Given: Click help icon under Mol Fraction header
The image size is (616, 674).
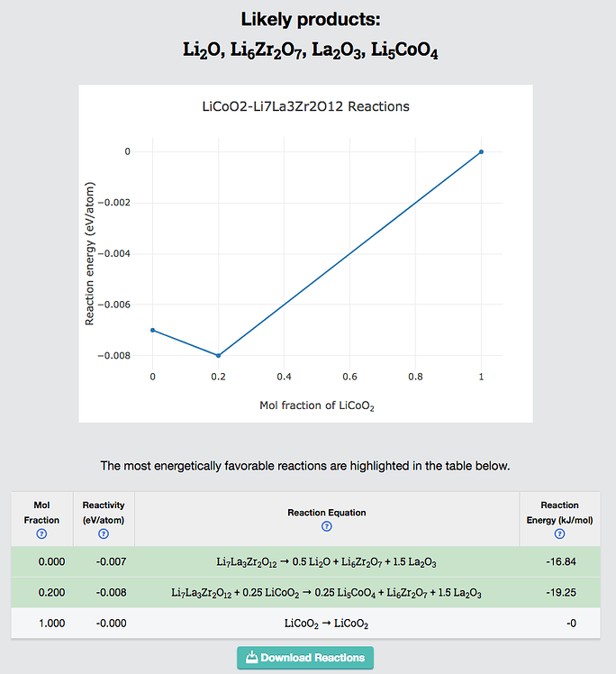Looking at the screenshot, I should pyautogui.click(x=41, y=533).
